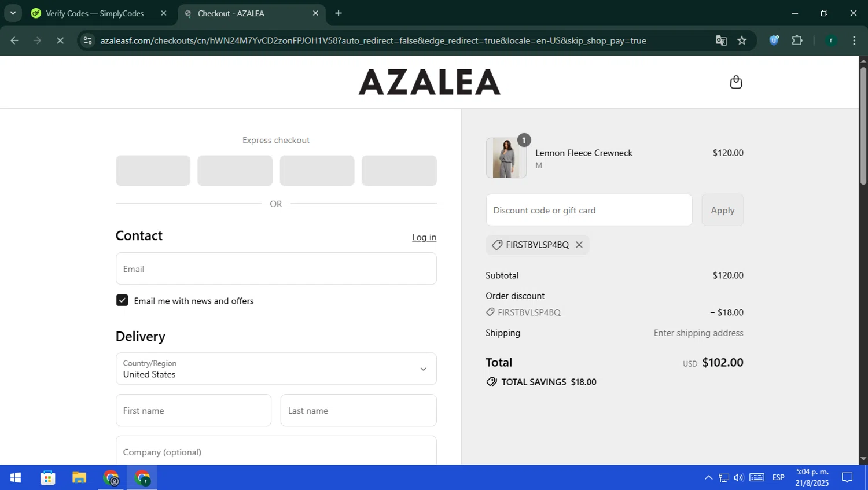Translate this page icon

(721, 40)
